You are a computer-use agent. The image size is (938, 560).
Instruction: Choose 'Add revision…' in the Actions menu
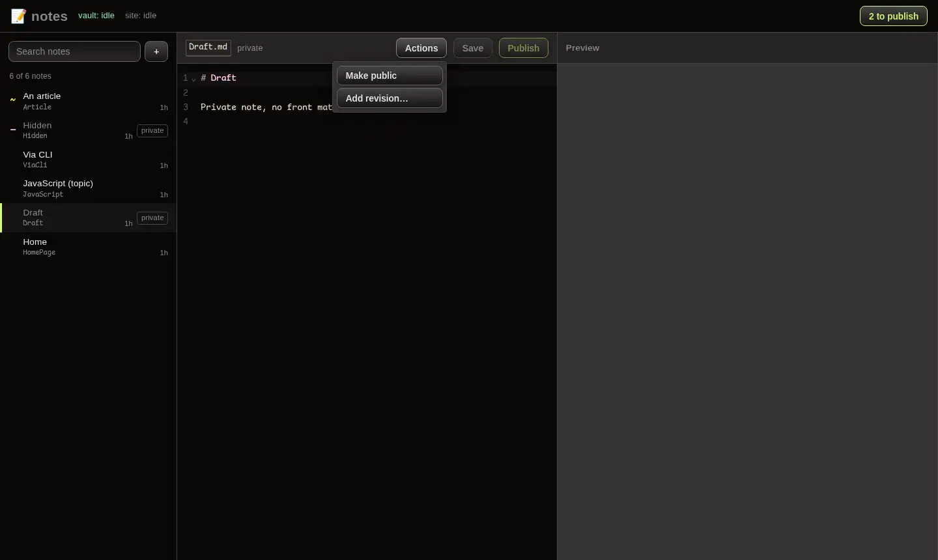[x=390, y=98]
